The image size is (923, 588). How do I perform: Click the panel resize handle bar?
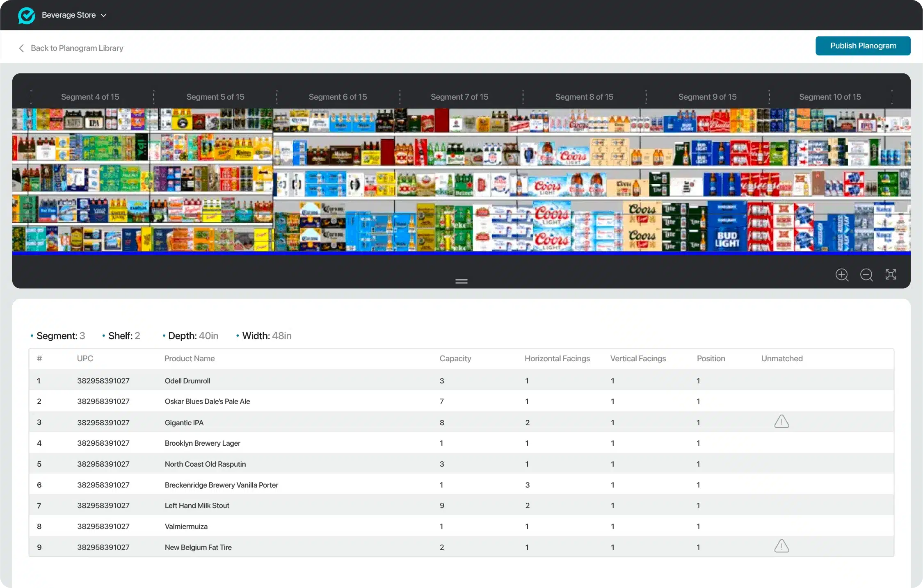coord(461,281)
